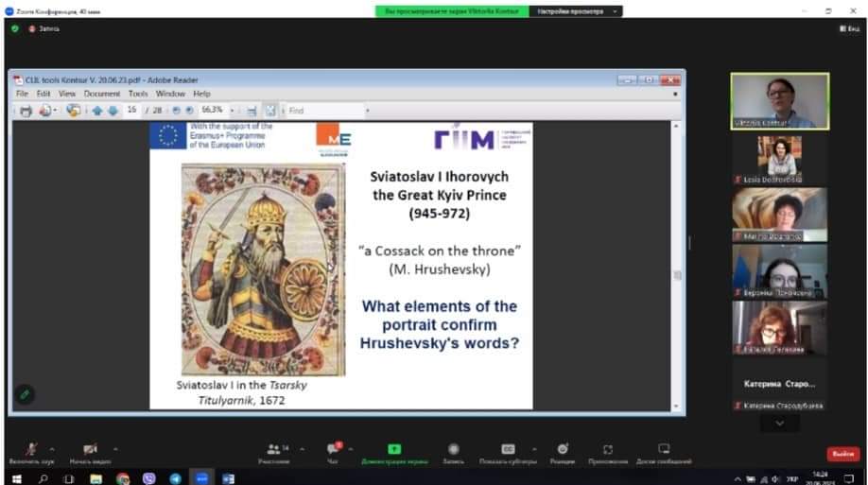Toggle Показать субтитры captions button
868x485 pixels.
508,452
